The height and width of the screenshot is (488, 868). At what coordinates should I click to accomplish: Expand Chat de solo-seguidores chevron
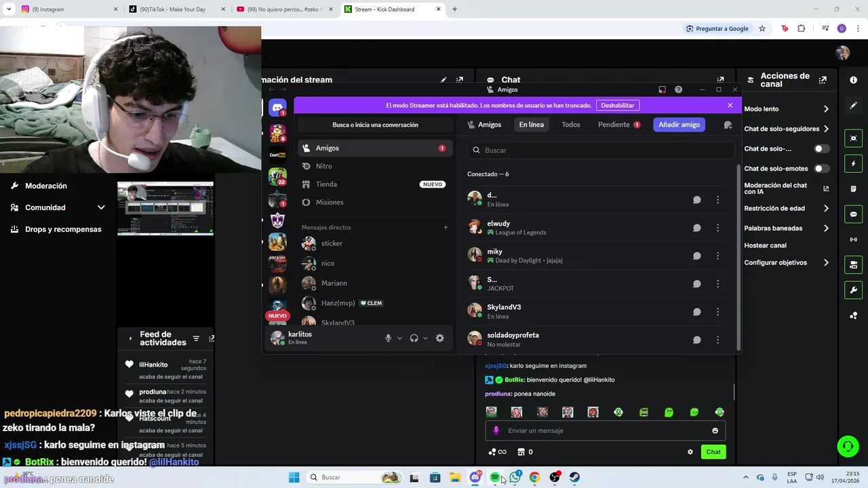coord(826,129)
